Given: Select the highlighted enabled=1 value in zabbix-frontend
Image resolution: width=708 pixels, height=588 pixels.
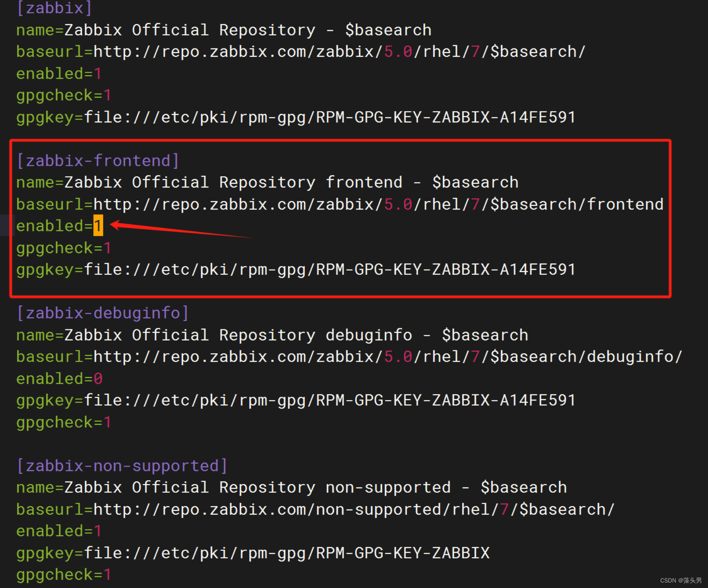Looking at the screenshot, I should click(98, 226).
